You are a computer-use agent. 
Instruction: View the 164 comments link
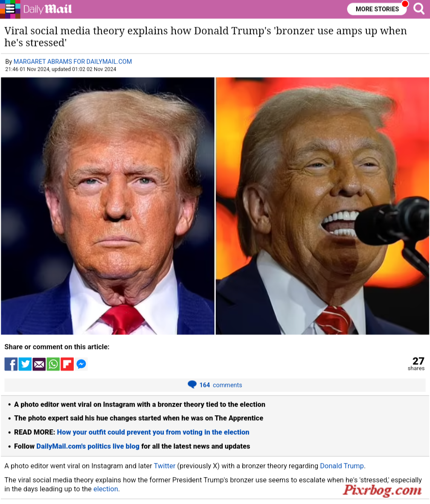tap(221, 385)
